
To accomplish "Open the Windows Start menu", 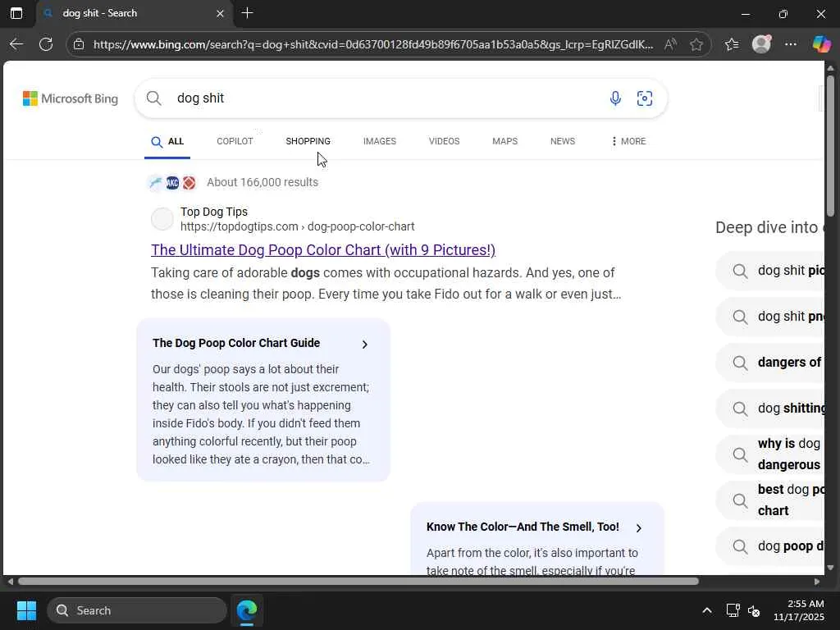I will tap(26, 610).
